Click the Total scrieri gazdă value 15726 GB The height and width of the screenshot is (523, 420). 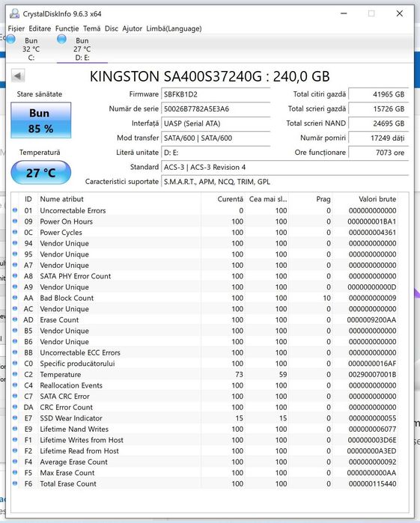379,108
